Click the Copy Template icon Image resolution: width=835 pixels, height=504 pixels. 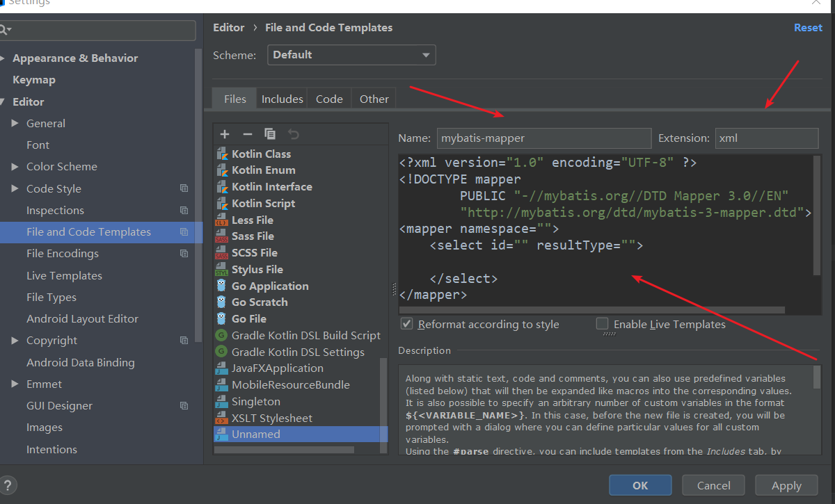tap(270, 134)
